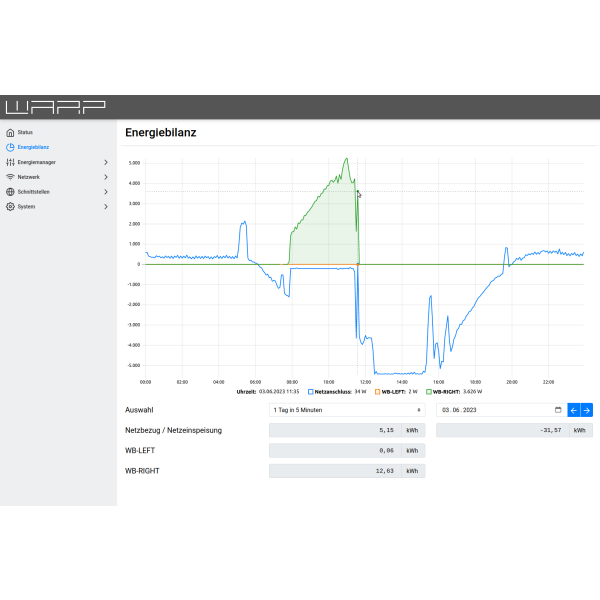Expand the System submenu chevron
Screen dimensions: 600x600
(x=106, y=207)
